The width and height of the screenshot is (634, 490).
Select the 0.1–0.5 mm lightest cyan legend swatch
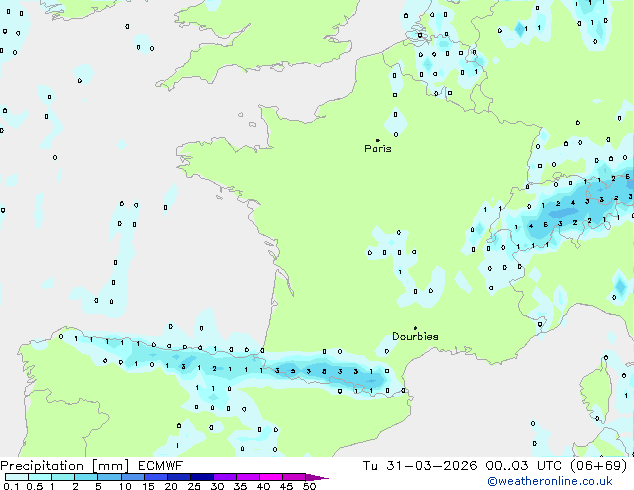tap(17, 477)
